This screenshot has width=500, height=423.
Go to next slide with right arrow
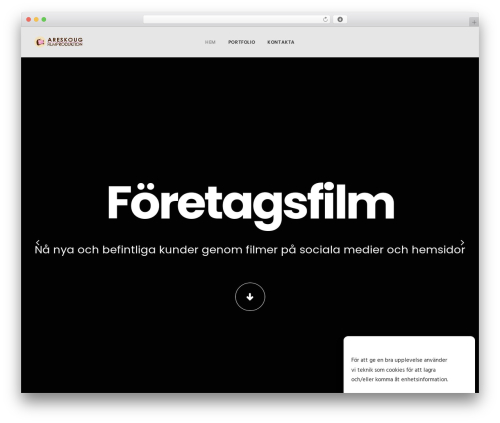coord(462,242)
